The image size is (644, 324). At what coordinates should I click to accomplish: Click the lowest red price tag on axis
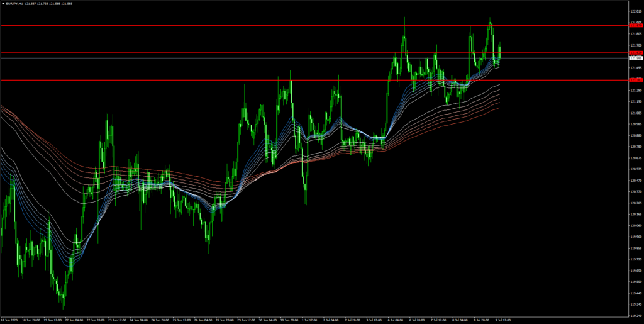coord(635,80)
